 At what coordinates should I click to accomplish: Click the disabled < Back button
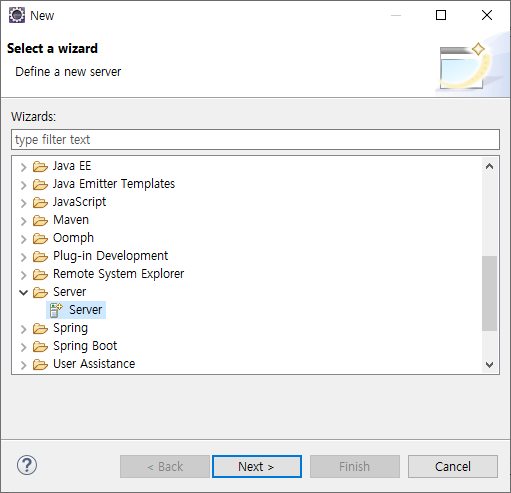pos(165,466)
